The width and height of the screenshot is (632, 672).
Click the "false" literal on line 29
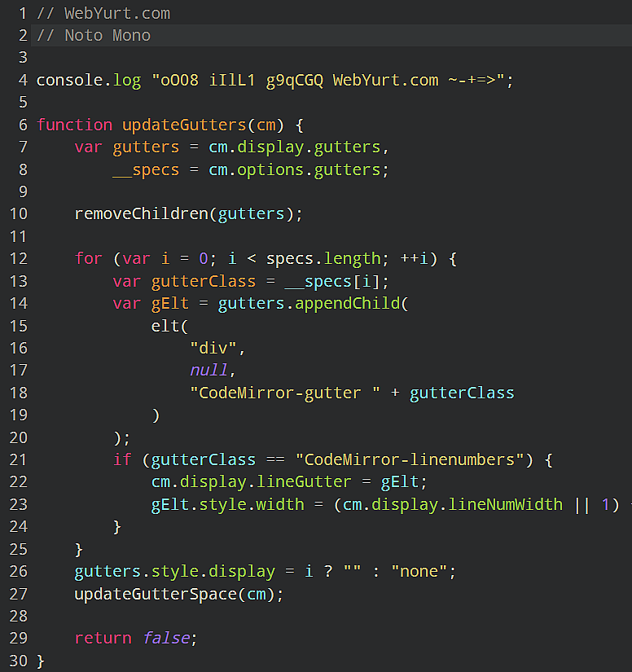[x=166, y=638]
